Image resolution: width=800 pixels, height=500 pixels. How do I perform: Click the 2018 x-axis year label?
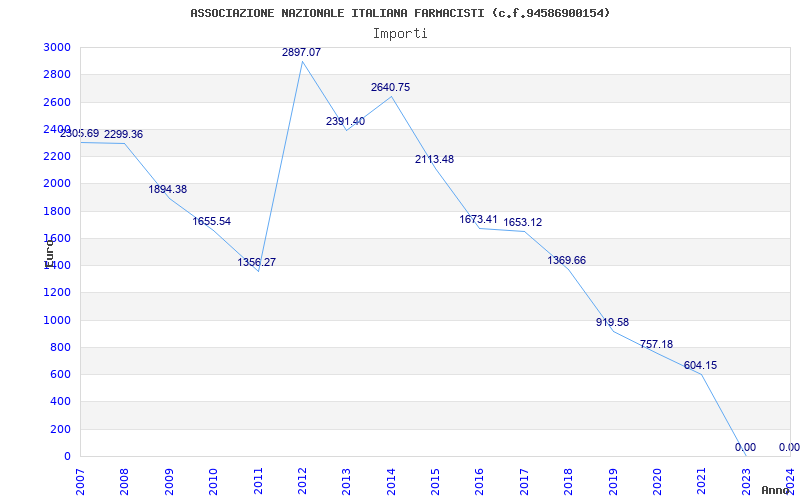[x=568, y=481]
